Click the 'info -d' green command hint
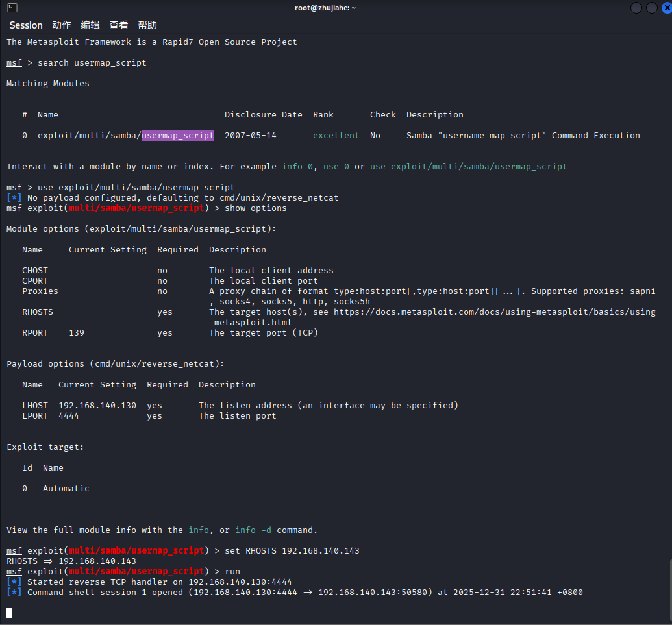 tap(253, 530)
